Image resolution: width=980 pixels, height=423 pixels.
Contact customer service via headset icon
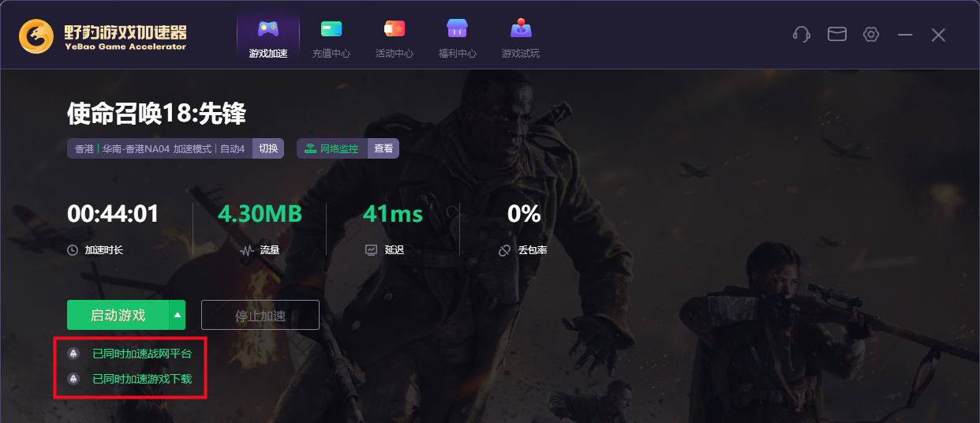click(x=802, y=35)
